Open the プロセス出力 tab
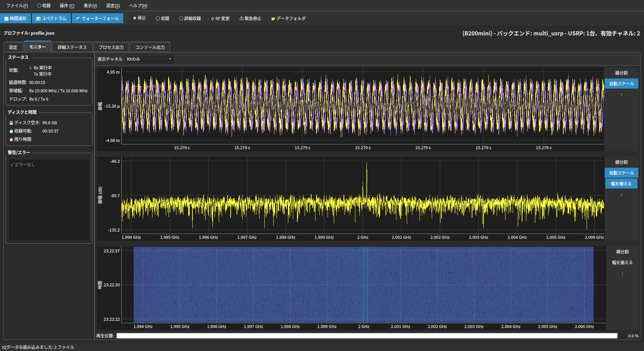Viewport: 644px width, 351px height. 111,47
